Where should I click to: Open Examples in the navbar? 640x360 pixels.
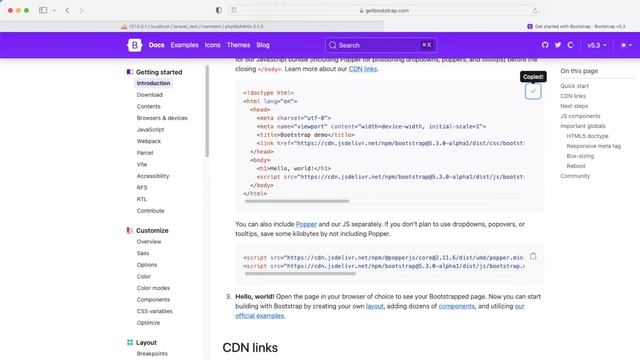[x=184, y=45]
